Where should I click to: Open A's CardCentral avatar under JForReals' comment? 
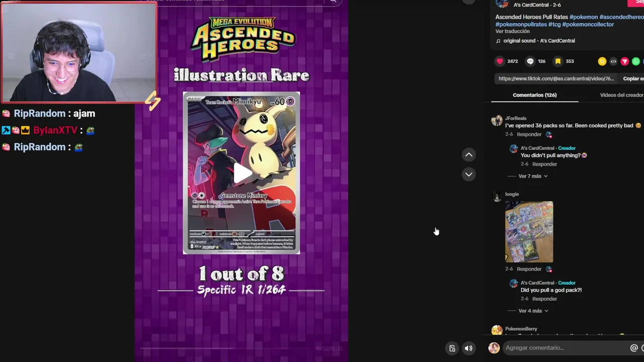coord(514,149)
